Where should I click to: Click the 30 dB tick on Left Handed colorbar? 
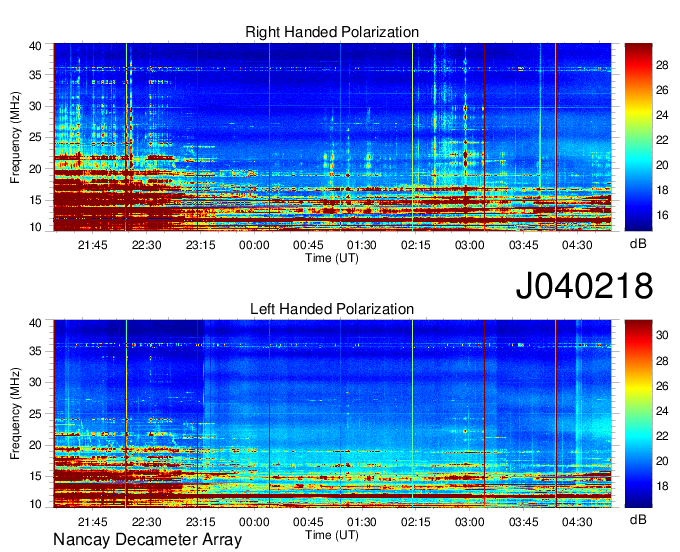coord(662,335)
